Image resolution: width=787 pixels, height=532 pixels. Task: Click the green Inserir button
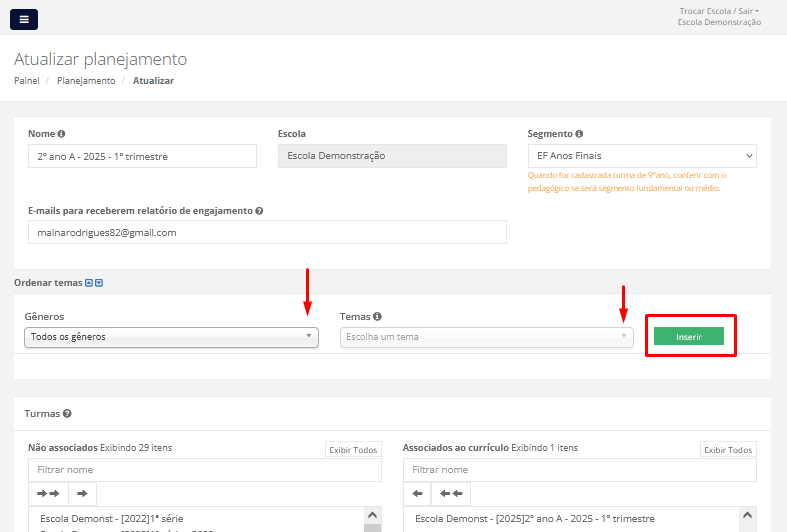689,337
